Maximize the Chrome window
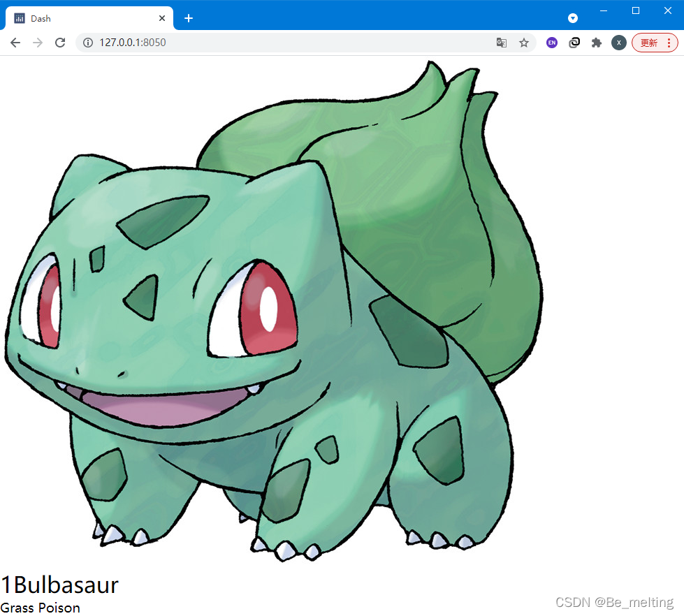This screenshot has height=616, width=684. tap(636, 10)
